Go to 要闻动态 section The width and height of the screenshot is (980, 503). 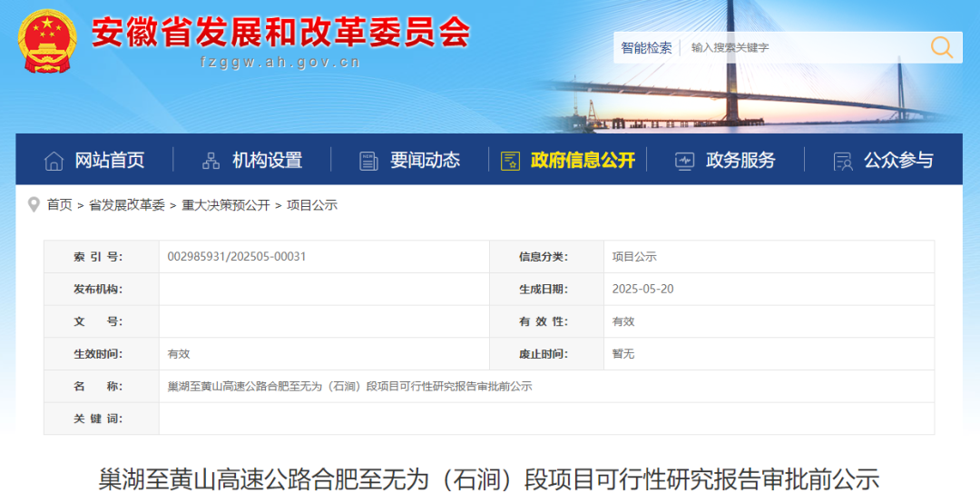[x=425, y=161]
